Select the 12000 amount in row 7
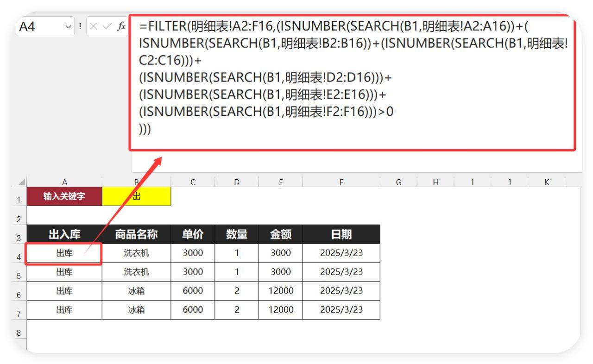Image resolution: width=593 pixels, height=364 pixels. click(x=281, y=310)
